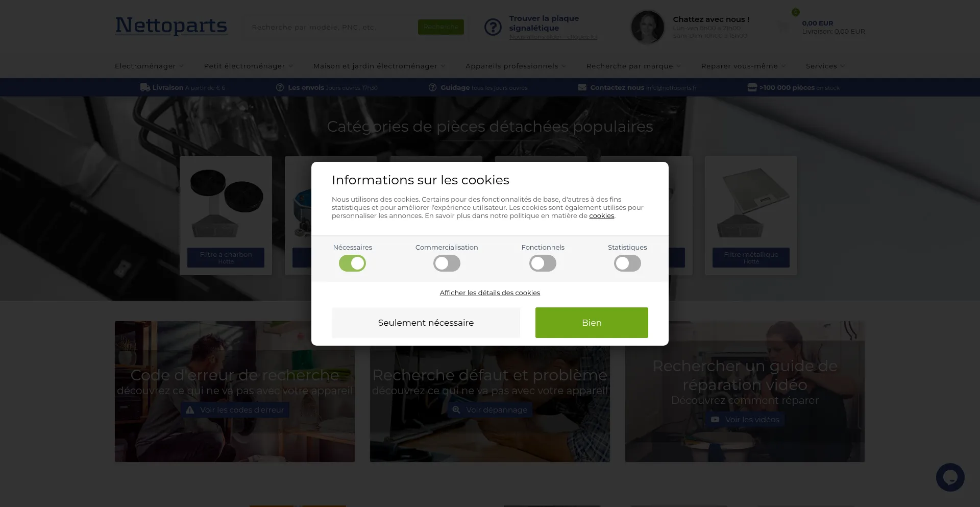Expand the Electroménager dropdown menu

(x=149, y=66)
